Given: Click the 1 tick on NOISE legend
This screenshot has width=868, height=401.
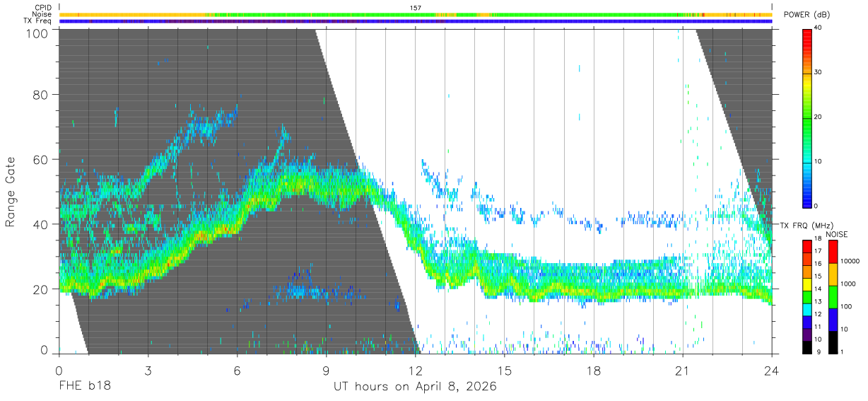Looking at the screenshot, I should click(x=843, y=351).
